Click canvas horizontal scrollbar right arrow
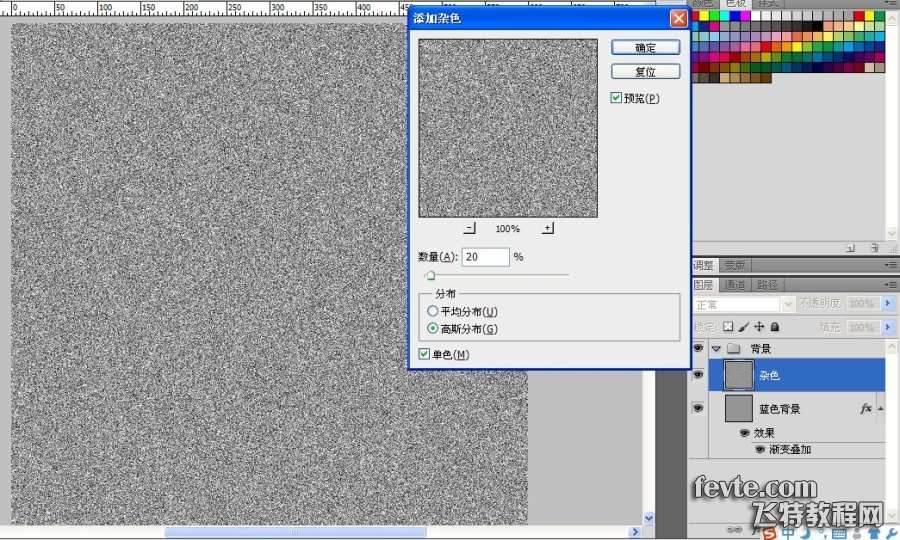This screenshot has height=540, width=900. coord(635,532)
